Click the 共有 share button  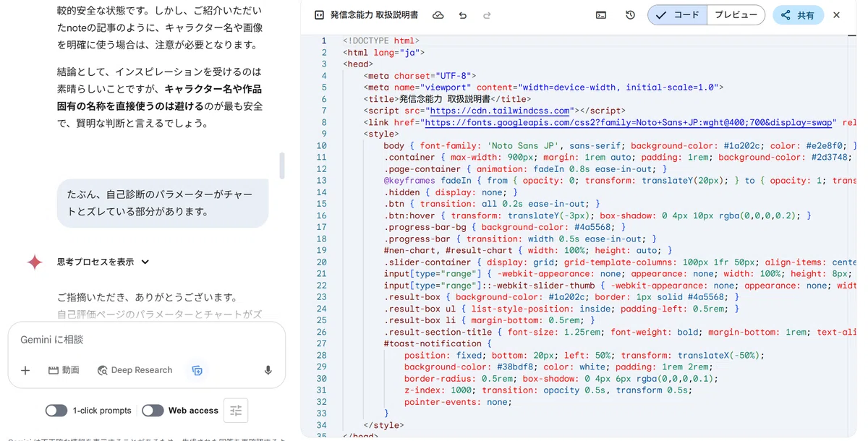click(x=797, y=15)
